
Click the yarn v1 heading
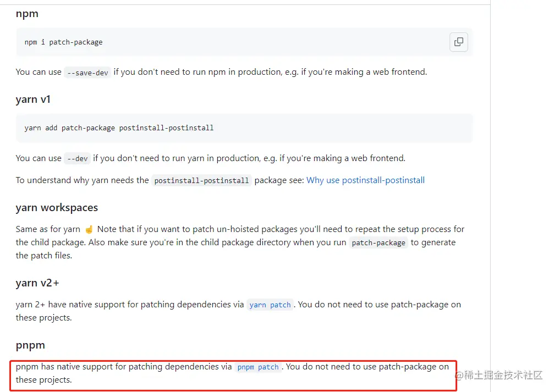pyautogui.click(x=33, y=100)
